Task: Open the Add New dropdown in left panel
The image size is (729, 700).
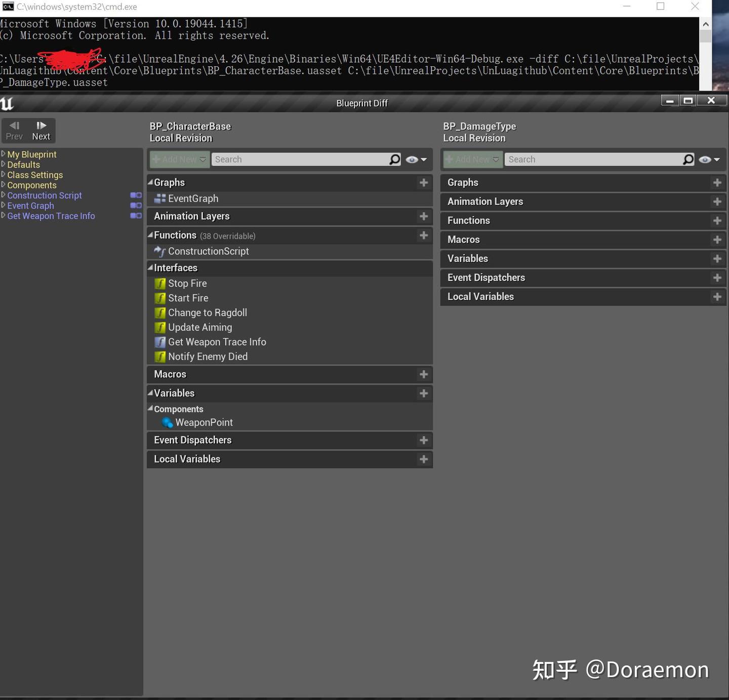Action: (179, 159)
